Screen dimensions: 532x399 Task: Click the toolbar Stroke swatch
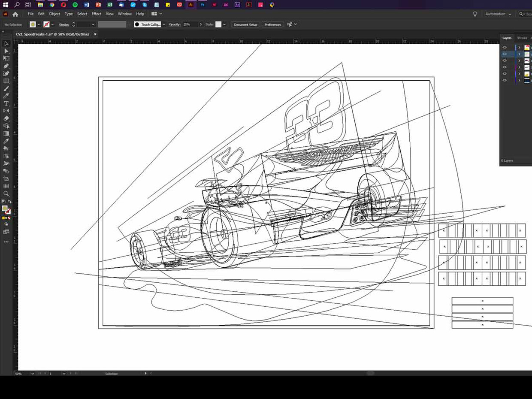pyautogui.click(x=8, y=212)
